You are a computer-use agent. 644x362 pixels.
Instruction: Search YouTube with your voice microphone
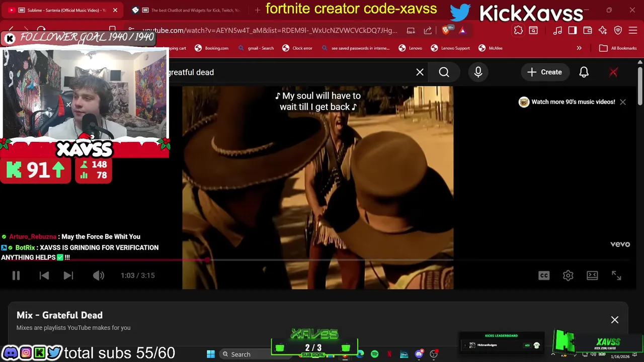tap(478, 72)
